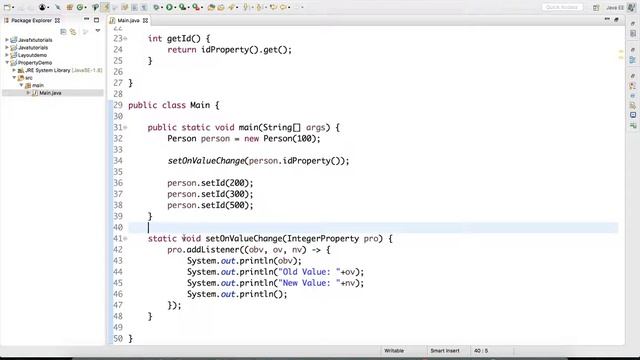Click the upper warning marker in overview ruler
640x360 pixels.
pos(621,51)
